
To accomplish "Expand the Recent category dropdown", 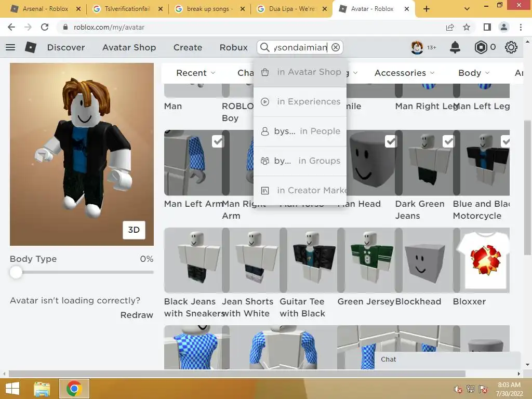I will [x=196, y=73].
